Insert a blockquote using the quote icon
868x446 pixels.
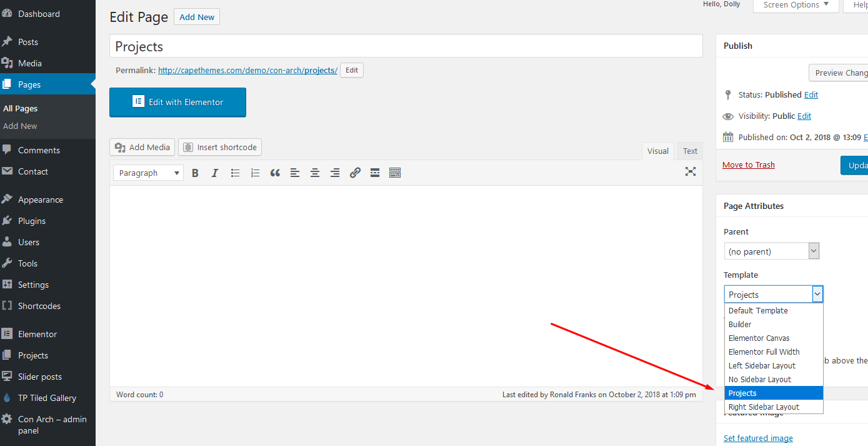(275, 173)
